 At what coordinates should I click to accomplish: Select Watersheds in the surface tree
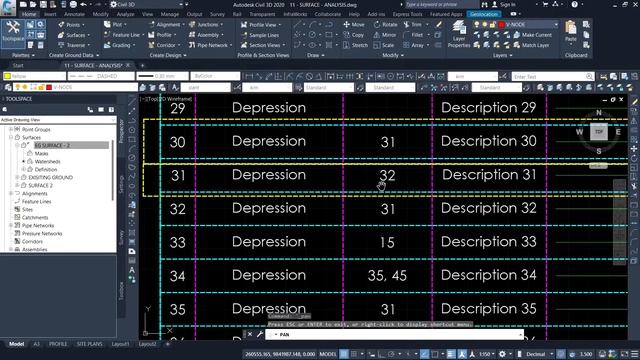[47, 162]
